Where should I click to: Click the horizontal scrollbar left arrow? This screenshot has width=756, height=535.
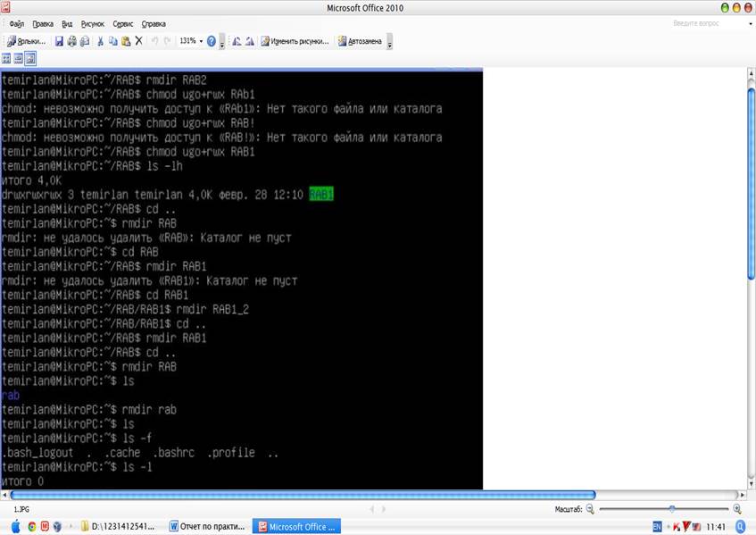click(x=4, y=495)
